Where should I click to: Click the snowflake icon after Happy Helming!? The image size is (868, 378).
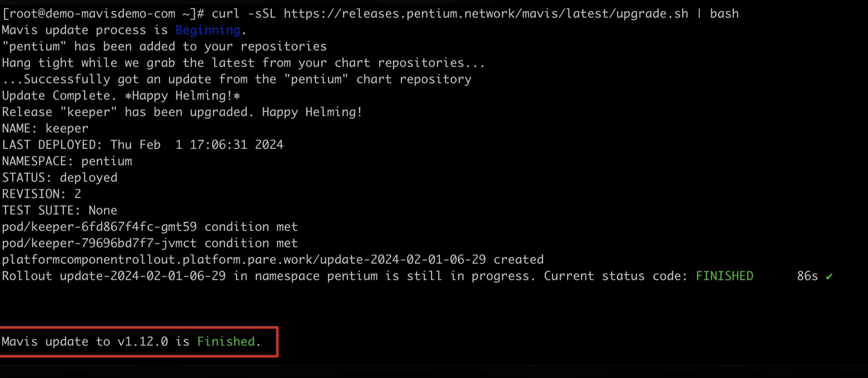237,96
